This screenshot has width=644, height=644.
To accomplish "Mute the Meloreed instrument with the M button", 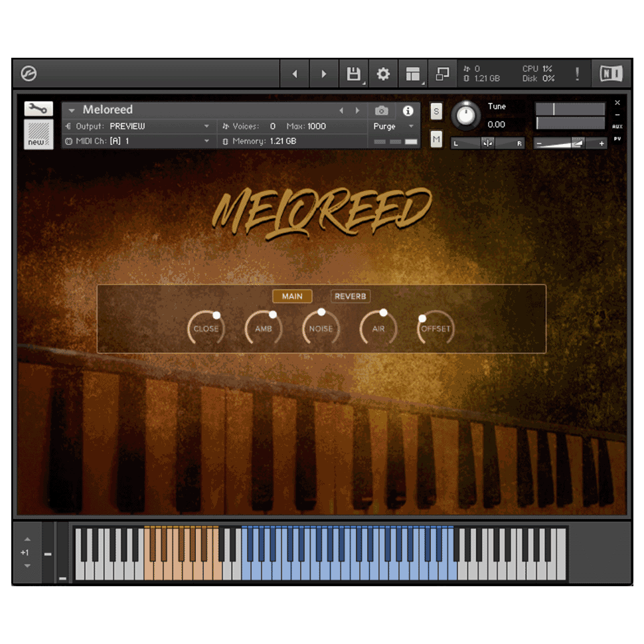I will 436,139.
